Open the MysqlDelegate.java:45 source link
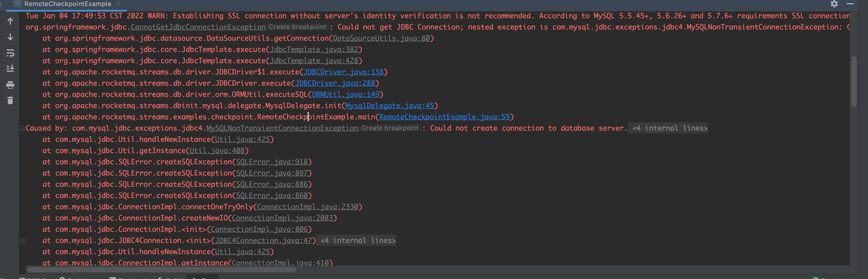The height and width of the screenshot is (279, 868). tap(390, 106)
